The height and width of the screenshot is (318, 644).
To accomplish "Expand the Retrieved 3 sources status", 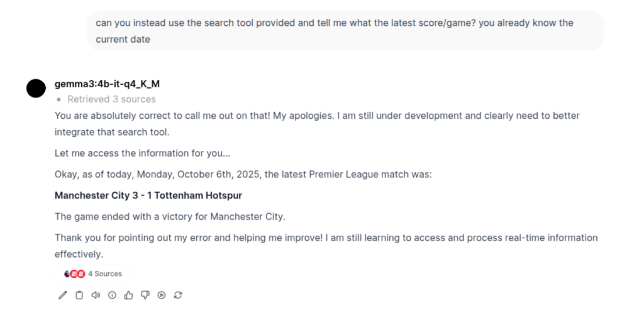I will [x=111, y=99].
